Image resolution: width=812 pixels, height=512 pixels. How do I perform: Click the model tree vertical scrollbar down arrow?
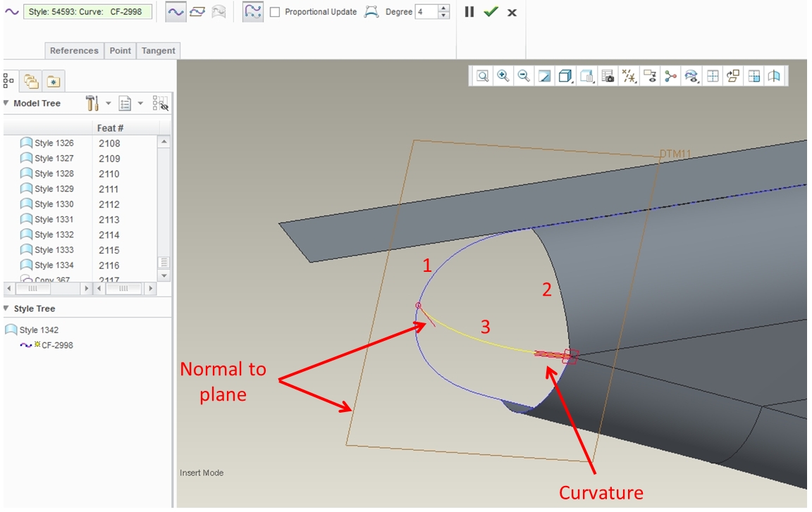(x=164, y=275)
